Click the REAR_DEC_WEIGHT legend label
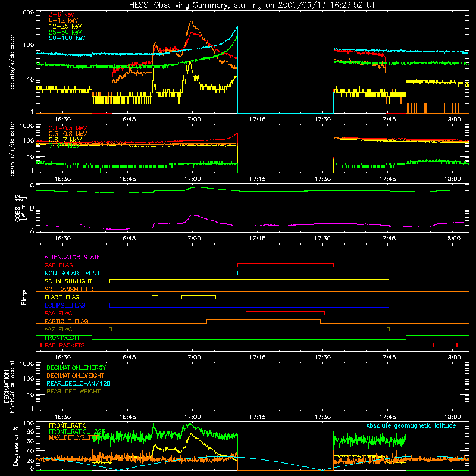 pos(73,392)
